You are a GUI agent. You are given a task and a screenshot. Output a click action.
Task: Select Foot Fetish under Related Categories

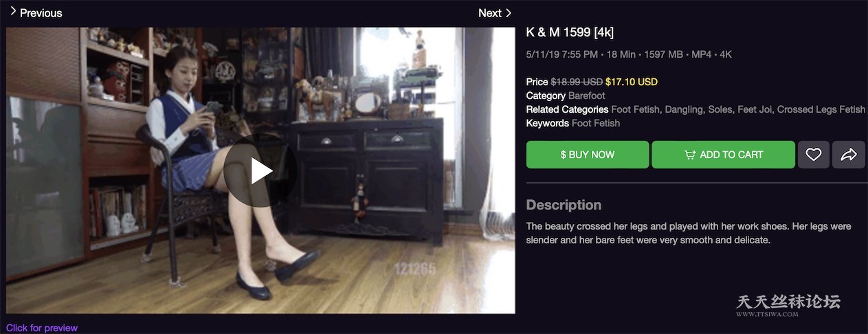640,109
